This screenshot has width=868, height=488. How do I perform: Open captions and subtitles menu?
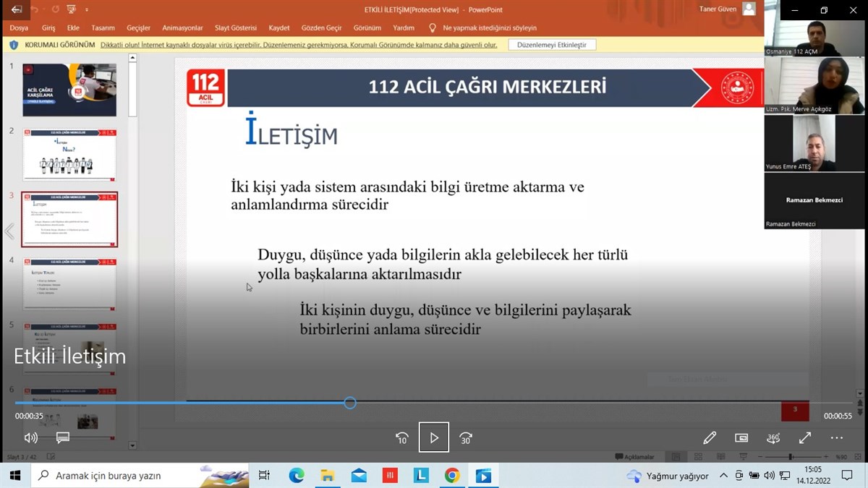point(63,437)
